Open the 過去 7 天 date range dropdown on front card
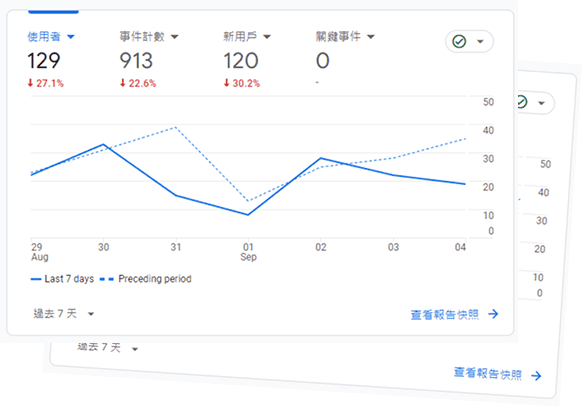582x407 pixels. pyautogui.click(x=63, y=314)
